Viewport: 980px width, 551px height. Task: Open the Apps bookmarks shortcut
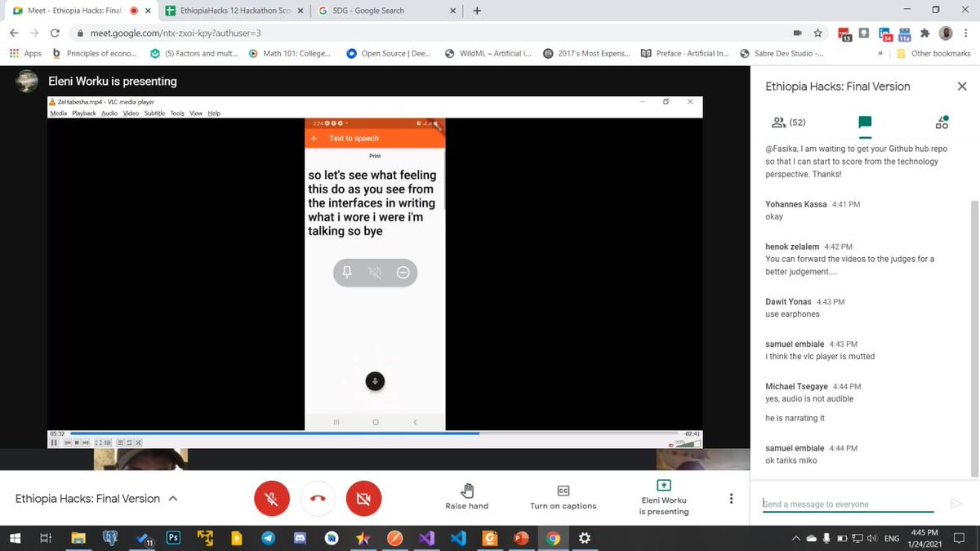pos(25,53)
